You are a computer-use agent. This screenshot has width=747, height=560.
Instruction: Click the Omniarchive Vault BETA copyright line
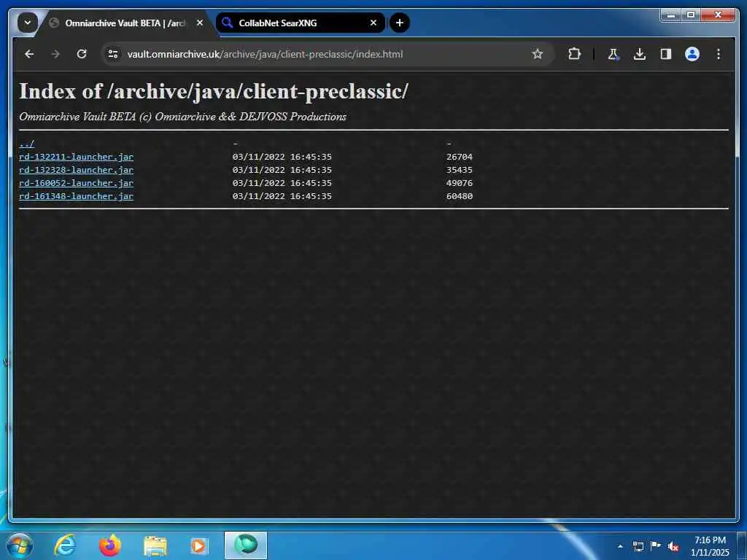[182, 117]
